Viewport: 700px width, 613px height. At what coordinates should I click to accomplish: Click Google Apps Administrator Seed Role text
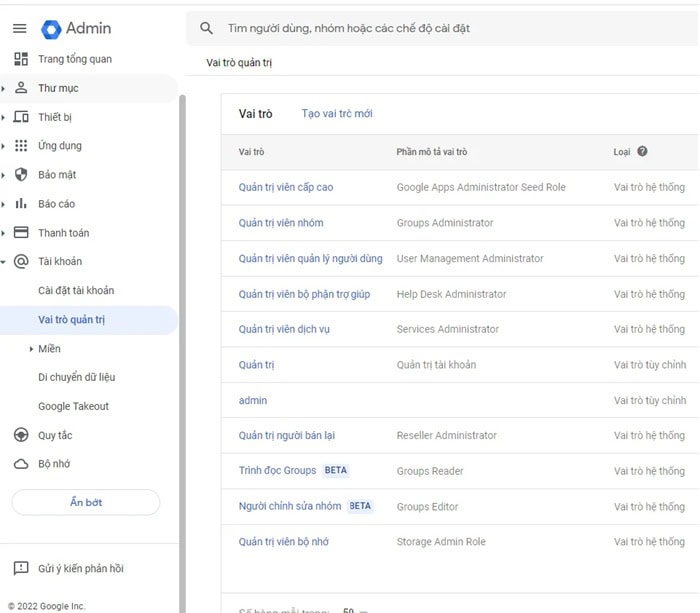[481, 187]
